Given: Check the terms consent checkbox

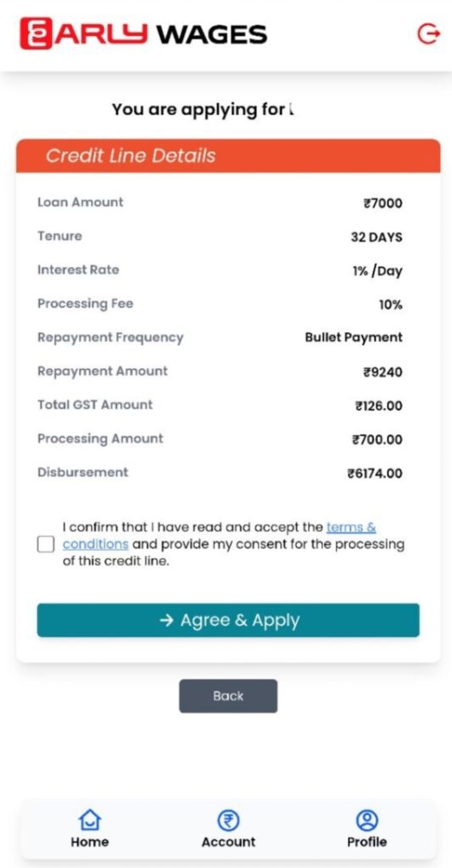Looking at the screenshot, I should click(x=46, y=544).
